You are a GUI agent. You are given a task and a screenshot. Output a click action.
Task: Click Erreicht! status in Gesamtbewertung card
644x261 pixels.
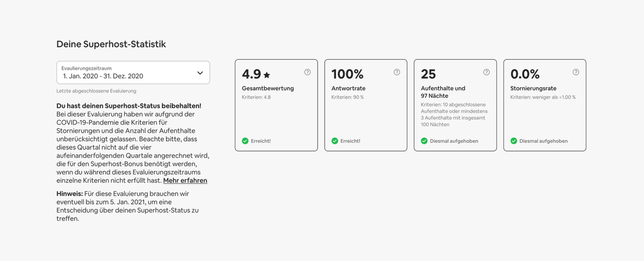(x=261, y=141)
